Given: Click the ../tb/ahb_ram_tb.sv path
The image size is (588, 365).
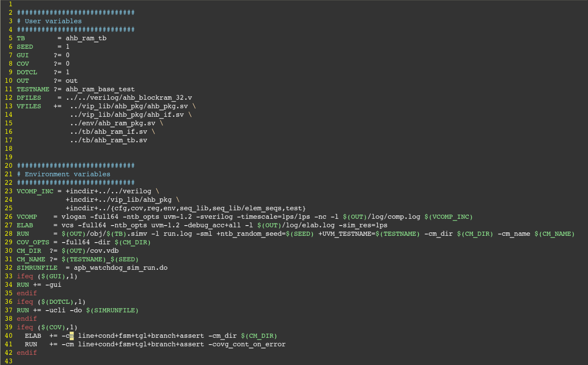Looking at the screenshot, I should point(108,140).
